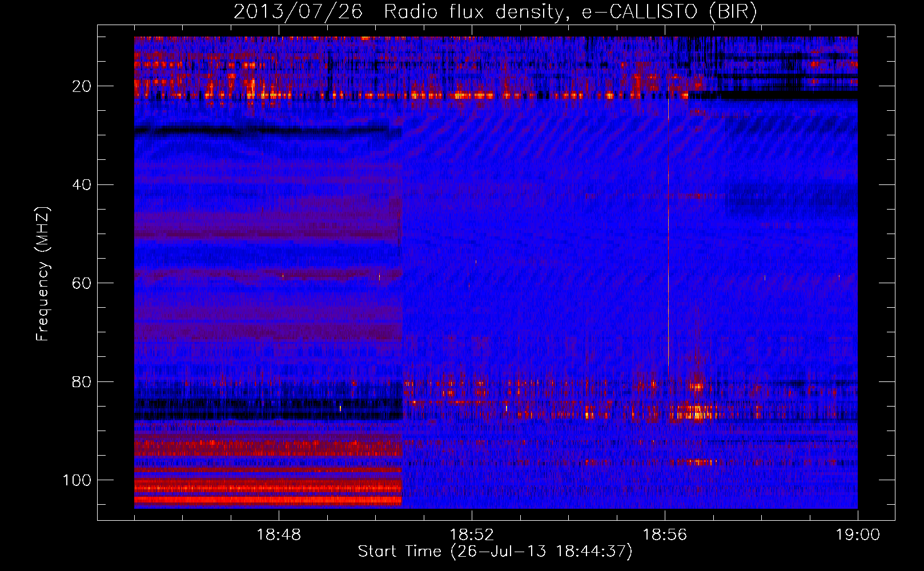Click the 80 MHz frequency tick label

click(x=82, y=381)
